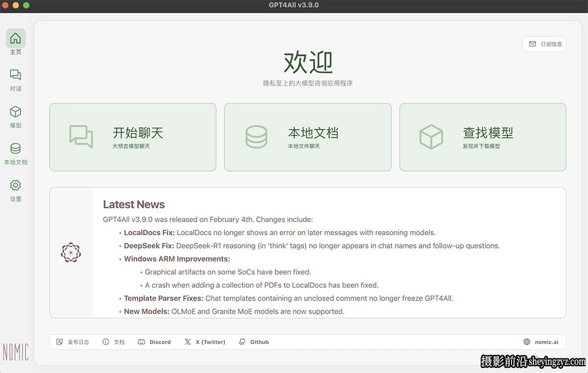Viewport: 588px width, 373px height.
Task: Click the info circle icon beside 文档
Action: pos(106,342)
